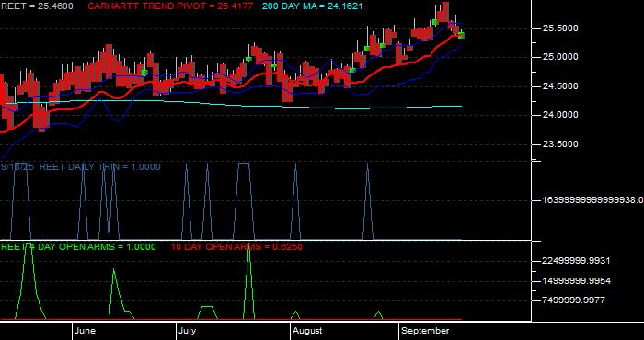Click the latest green marker at 25.4 price

point(461,36)
